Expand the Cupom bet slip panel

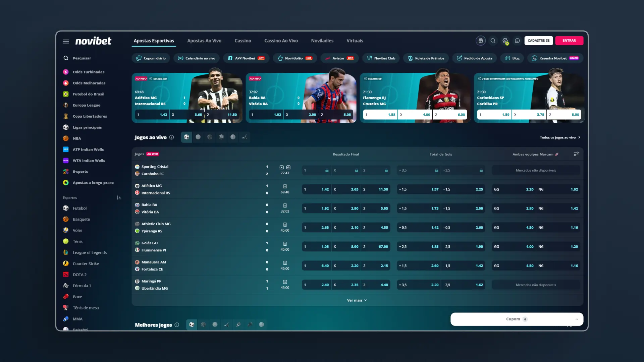click(x=577, y=319)
